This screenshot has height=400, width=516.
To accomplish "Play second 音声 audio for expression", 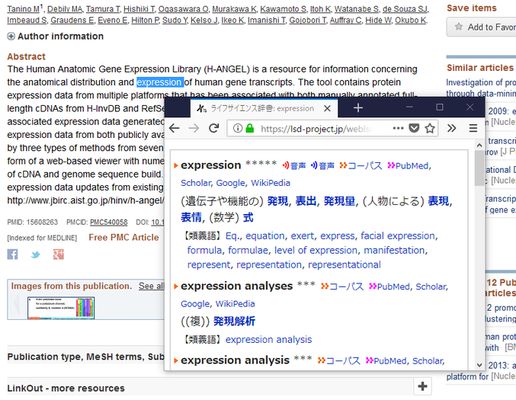I will (x=322, y=166).
